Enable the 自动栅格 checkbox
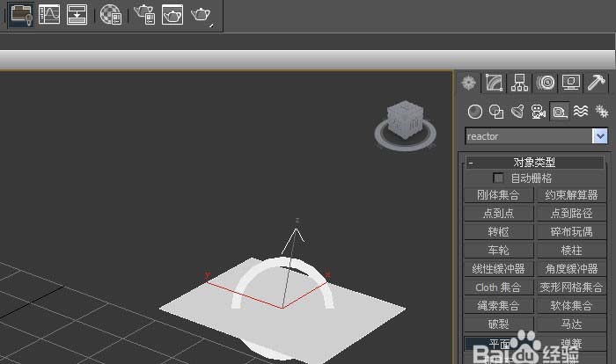 point(498,178)
